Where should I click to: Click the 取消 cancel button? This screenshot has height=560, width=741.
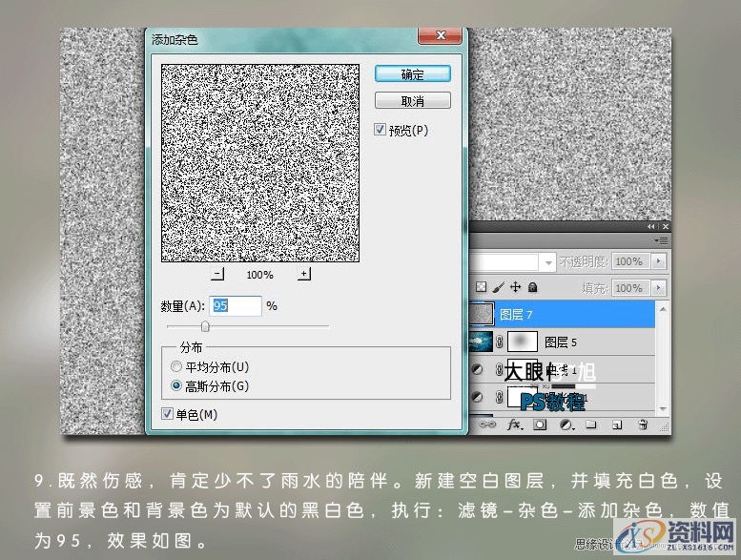coord(413,101)
